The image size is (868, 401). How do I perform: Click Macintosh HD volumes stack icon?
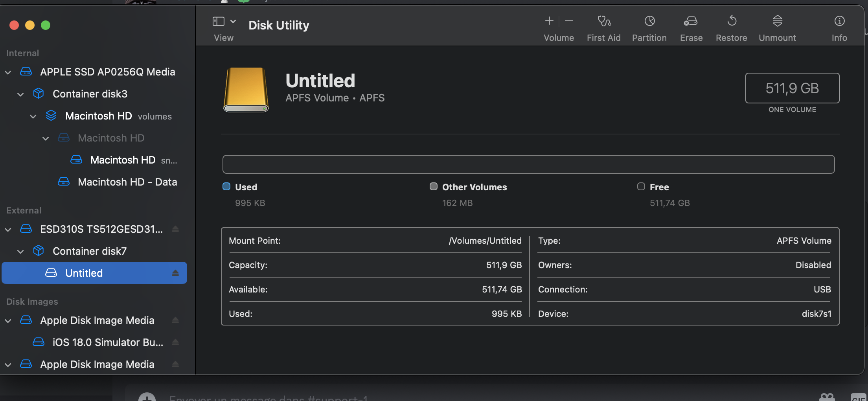pos(51,116)
